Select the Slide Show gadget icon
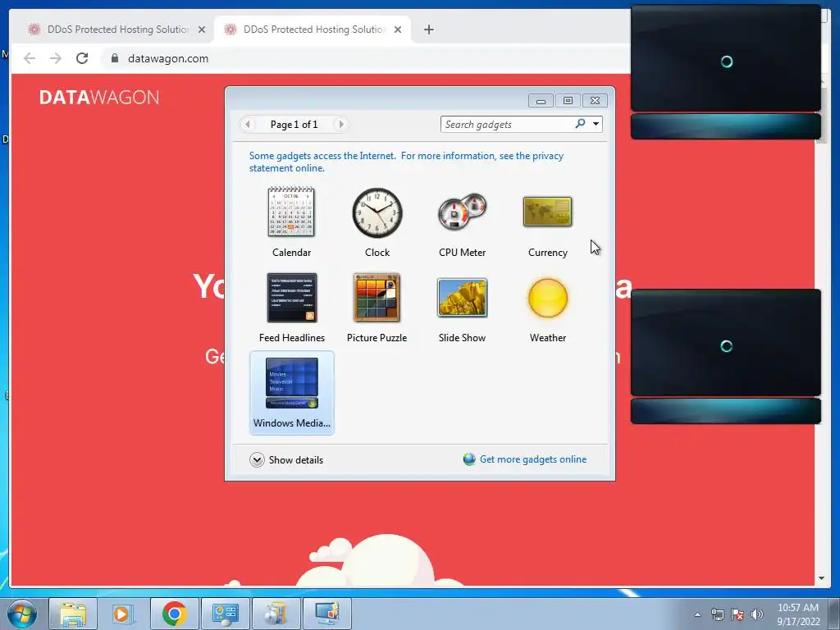 462,298
